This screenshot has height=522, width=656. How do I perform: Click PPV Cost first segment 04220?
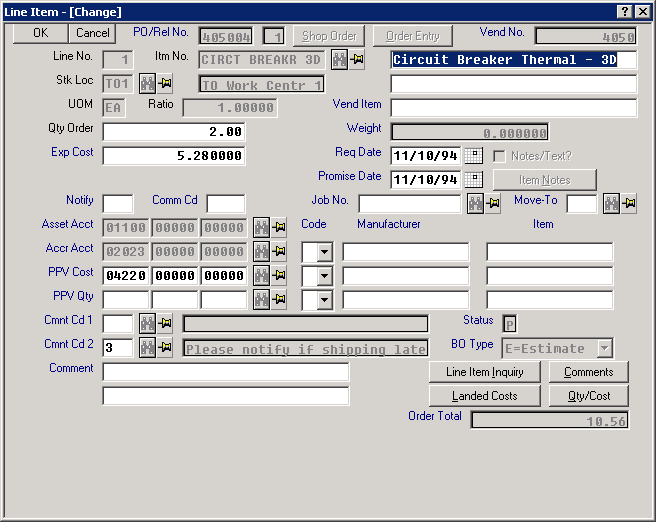pyautogui.click(x=126, y=276)
